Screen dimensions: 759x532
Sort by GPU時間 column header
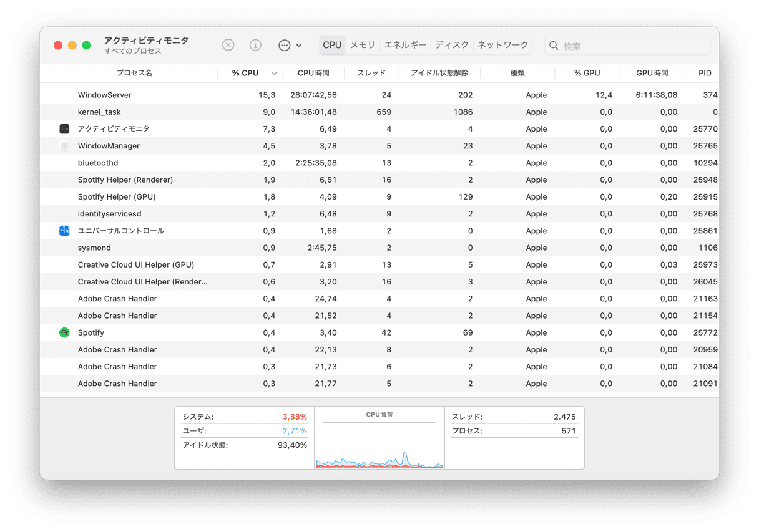(652, 73)
